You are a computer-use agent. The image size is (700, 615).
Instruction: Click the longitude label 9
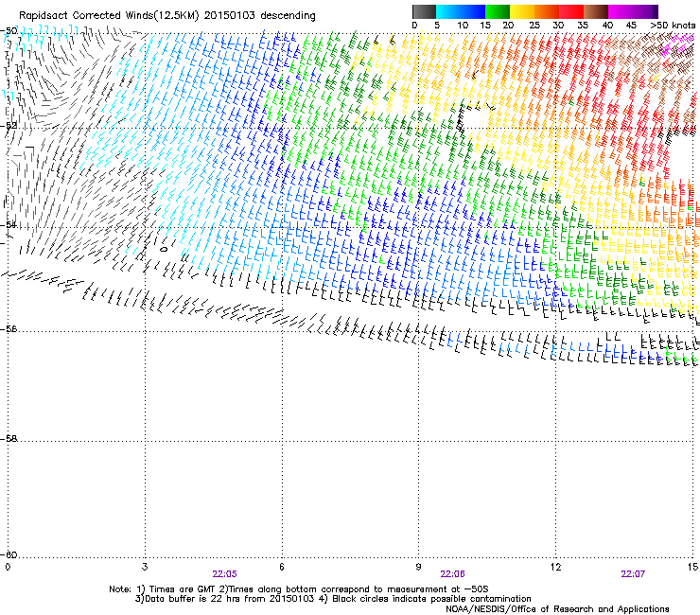(x=418, y=567)
